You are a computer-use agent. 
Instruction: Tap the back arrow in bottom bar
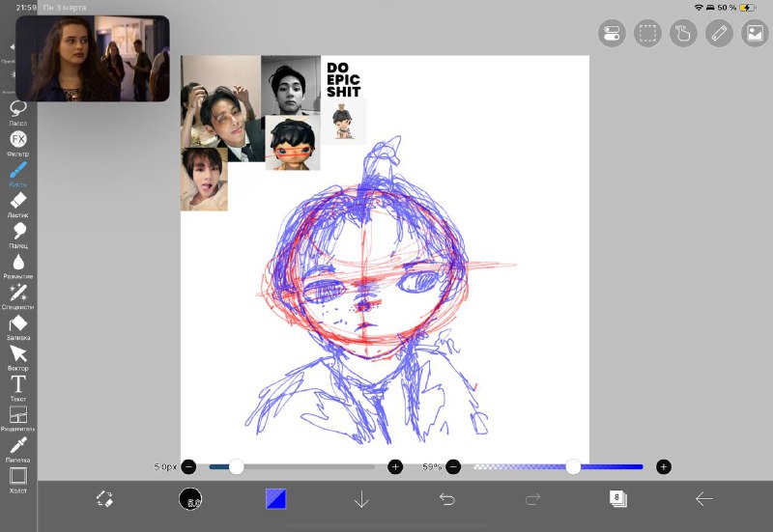coord(703,499)
